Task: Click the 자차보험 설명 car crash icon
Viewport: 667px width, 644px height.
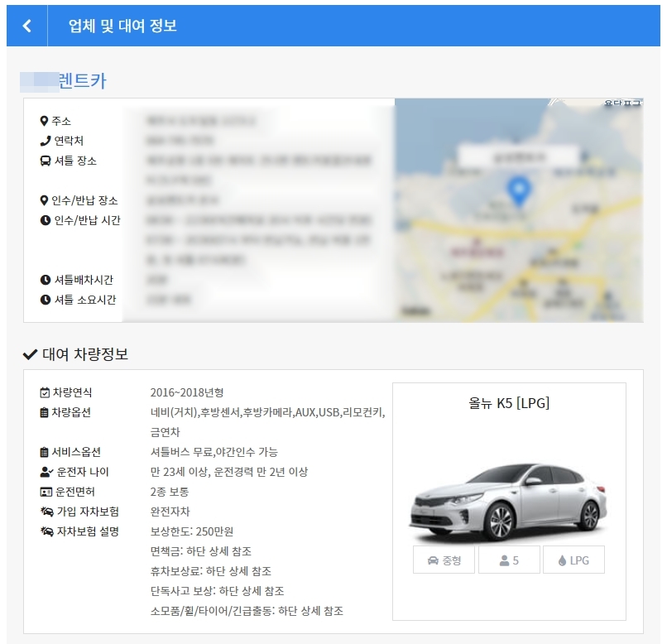Action: (46, 531)
